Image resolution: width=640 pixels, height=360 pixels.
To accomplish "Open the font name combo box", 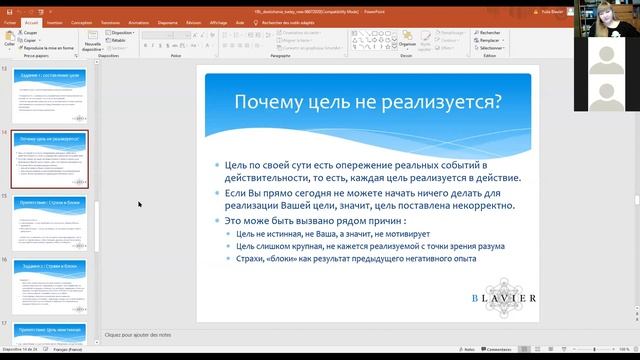I will [158, 36].
